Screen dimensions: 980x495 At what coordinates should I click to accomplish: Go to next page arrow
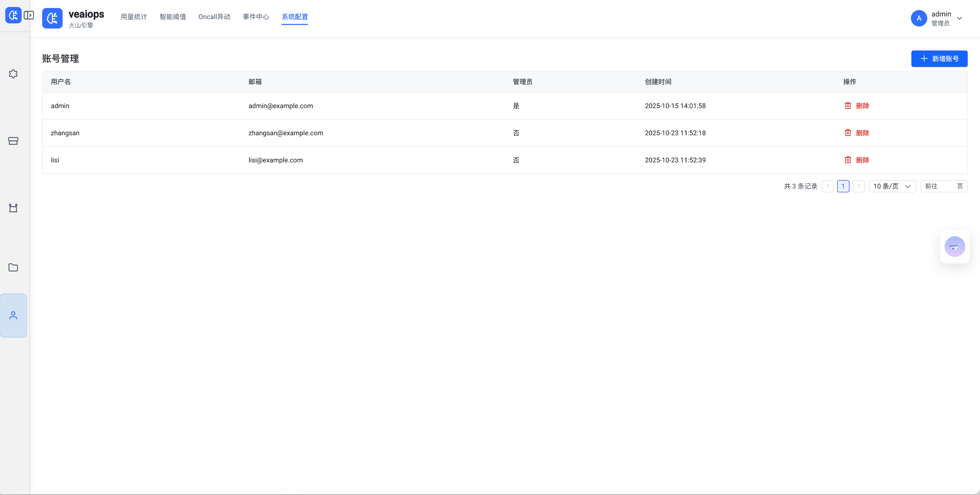pyautogui.click(x=859, y=186)
